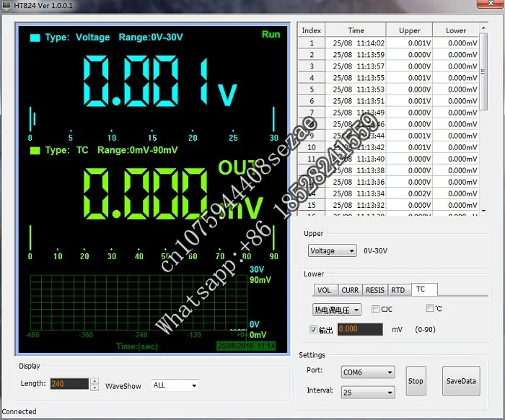Screen dimensions: 505x420
Task: Click the data table scrollbar thumb
Action: [x=483, y=71]
